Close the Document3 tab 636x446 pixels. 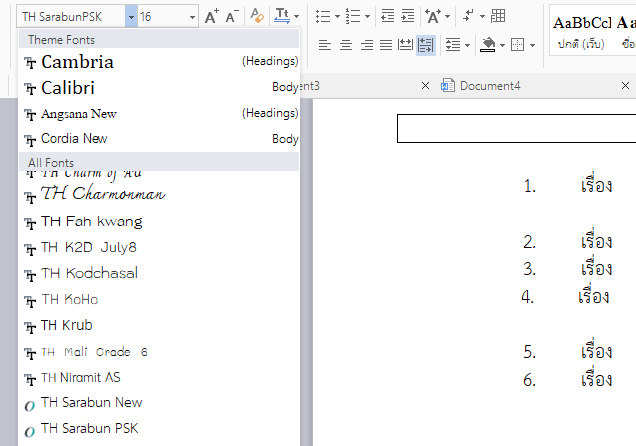point(425,86)
